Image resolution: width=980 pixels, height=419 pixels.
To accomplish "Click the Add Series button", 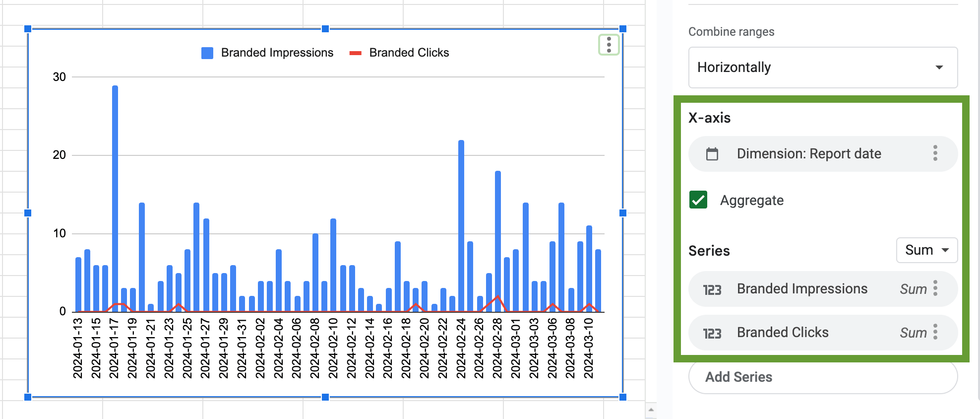I will click(x=823, y=377).
